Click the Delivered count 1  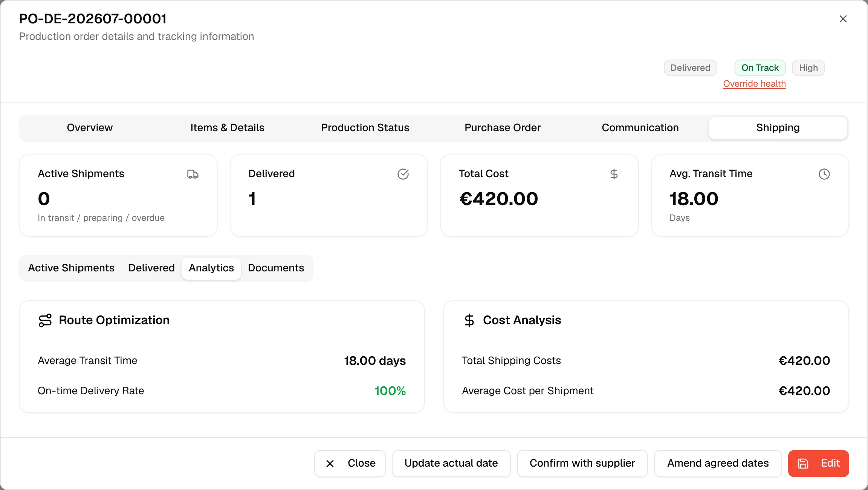pos(252,199)
